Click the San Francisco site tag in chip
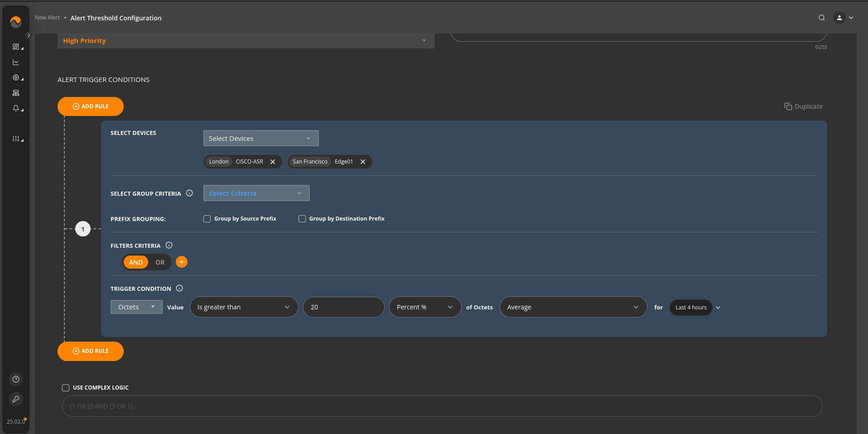 pos(310,162)
